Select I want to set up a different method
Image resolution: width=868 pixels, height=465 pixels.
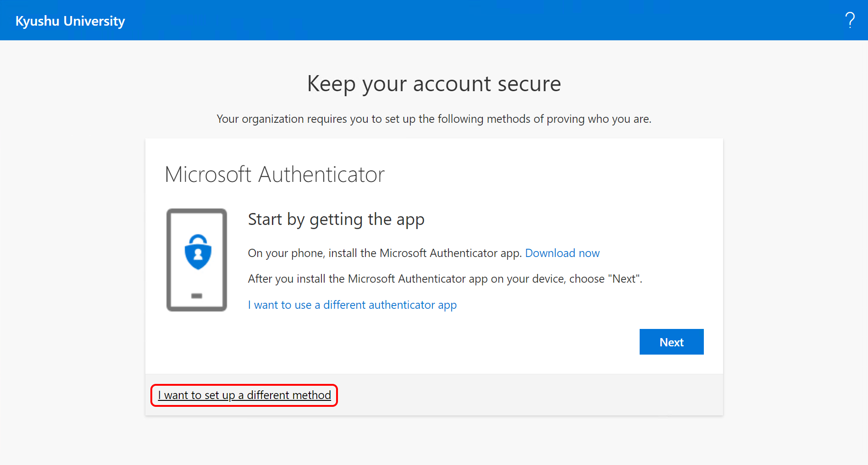click(244, 395)
